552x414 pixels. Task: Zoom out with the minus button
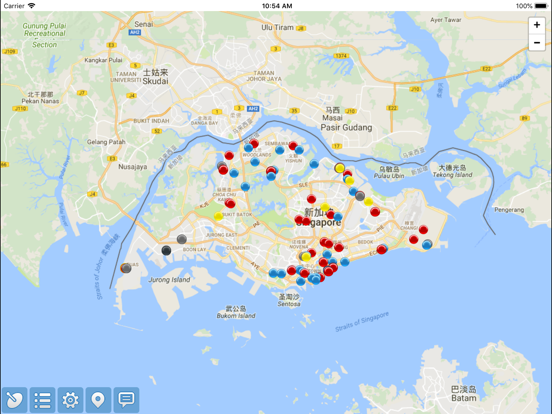537,43
